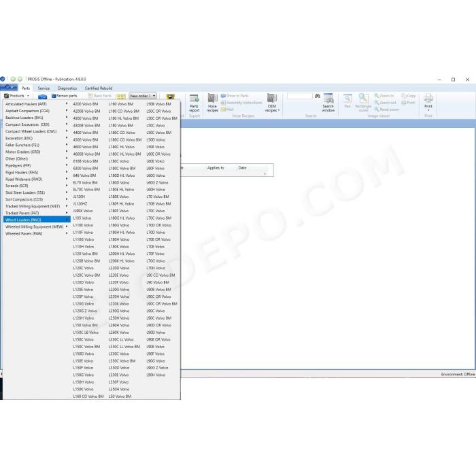Choose model L260H Volvo

click(119, 325)
